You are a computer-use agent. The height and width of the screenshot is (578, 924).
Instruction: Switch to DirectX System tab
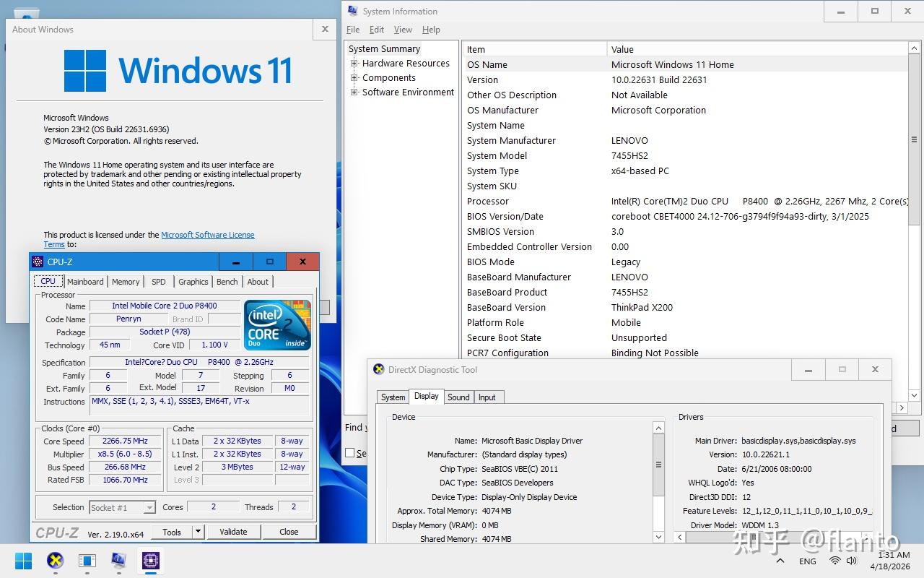(393, 397)
